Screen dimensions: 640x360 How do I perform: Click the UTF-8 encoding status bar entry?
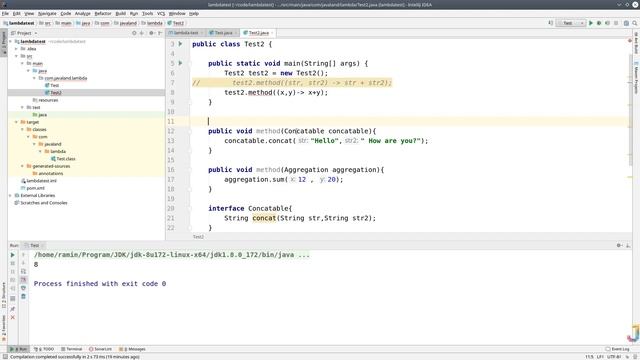(613, 357)
